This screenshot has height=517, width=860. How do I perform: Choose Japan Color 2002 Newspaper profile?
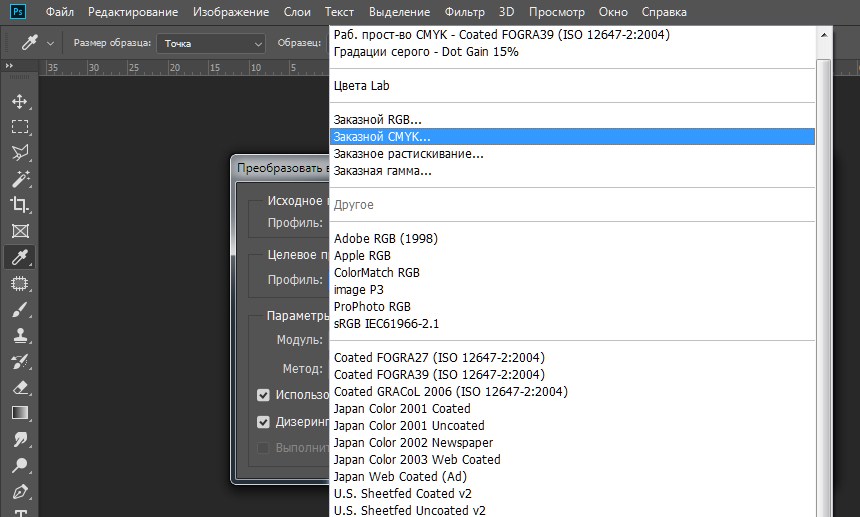[x=572, y=442]
